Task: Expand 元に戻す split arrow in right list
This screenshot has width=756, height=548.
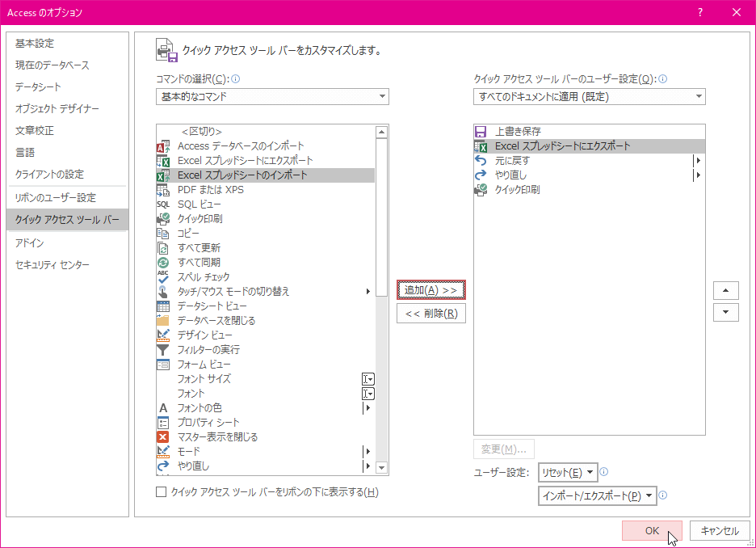Action: [x=698, y=161]
